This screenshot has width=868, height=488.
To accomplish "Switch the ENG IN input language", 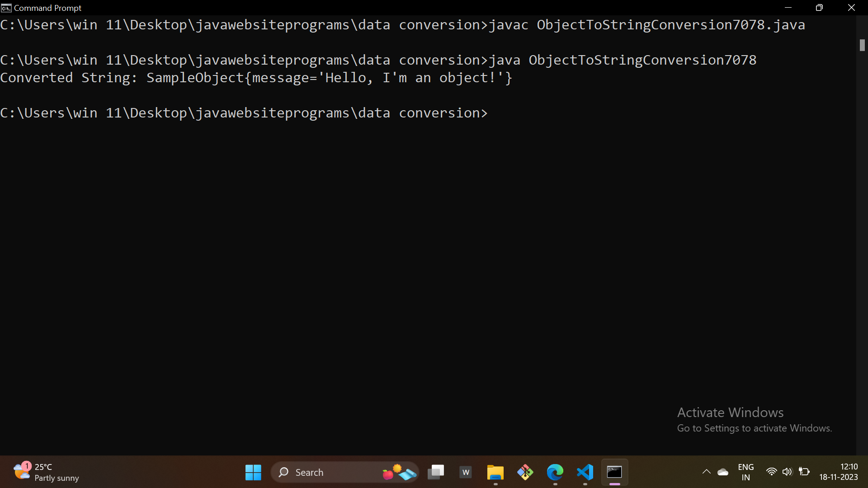I will pos(745,472).
